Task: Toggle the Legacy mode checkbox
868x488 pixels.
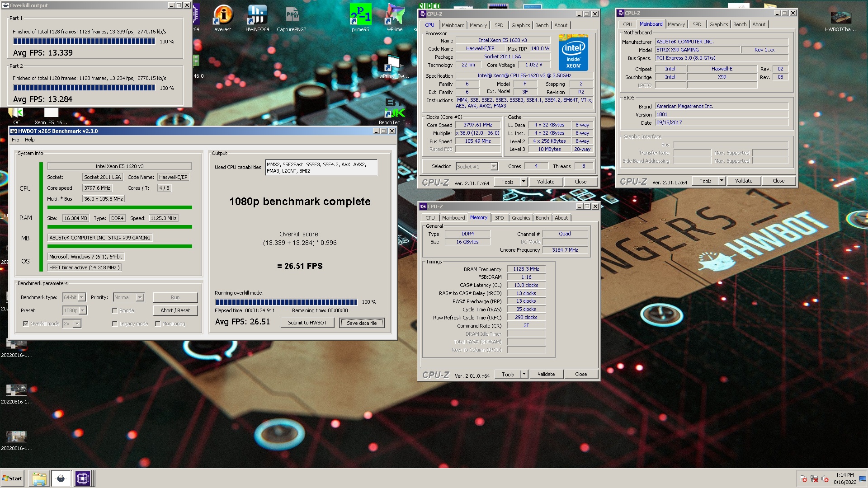Action: click(x=115, y=324)
